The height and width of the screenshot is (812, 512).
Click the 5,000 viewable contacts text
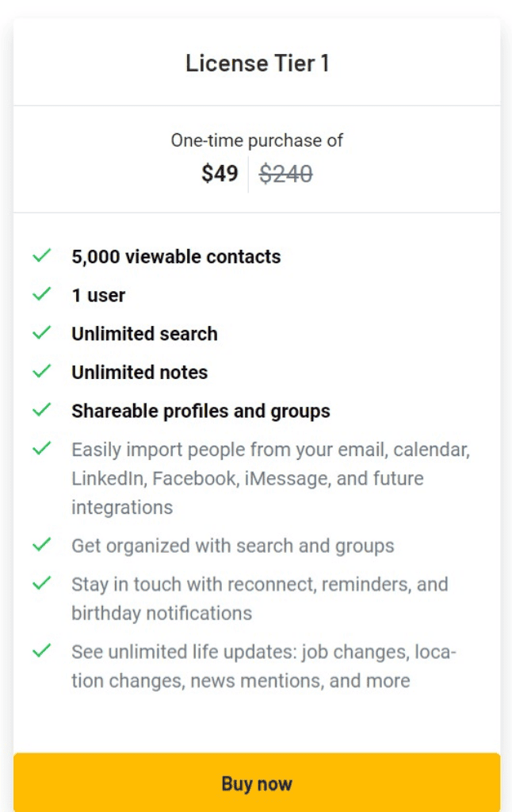pyautogui.click(x=176, y=257)
